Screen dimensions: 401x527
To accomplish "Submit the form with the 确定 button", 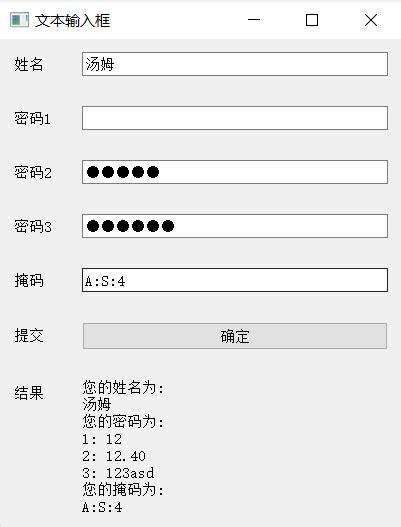I will [x=235, y=336].
